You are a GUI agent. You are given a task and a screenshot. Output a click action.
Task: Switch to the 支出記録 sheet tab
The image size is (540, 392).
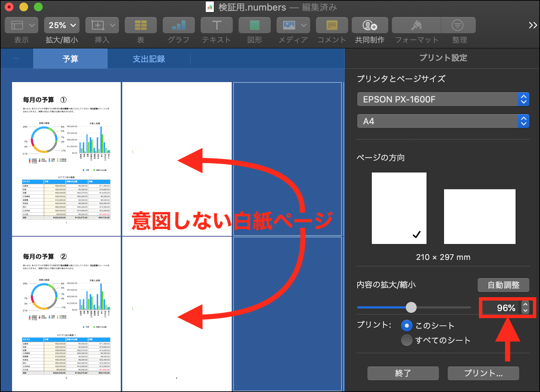149,59
